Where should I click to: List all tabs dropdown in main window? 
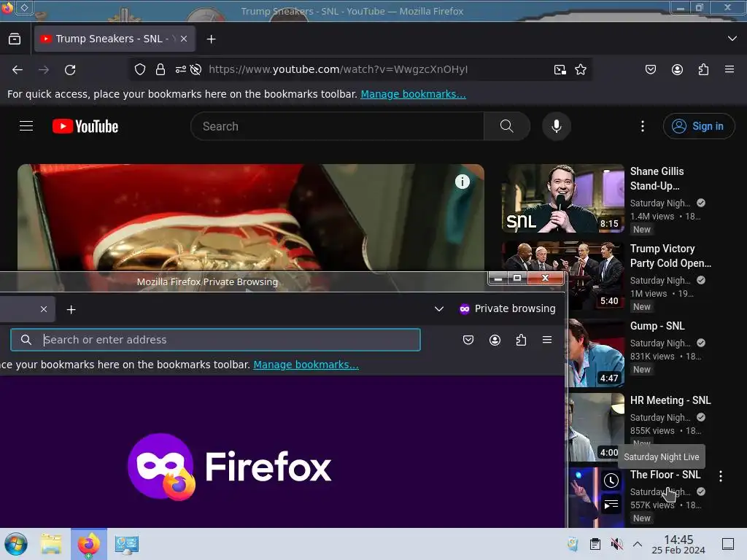(x=732, y=39)
